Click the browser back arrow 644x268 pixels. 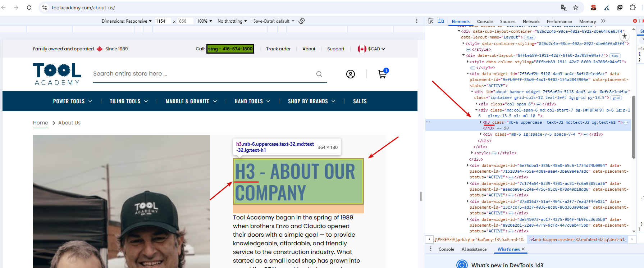click(4, 8)
